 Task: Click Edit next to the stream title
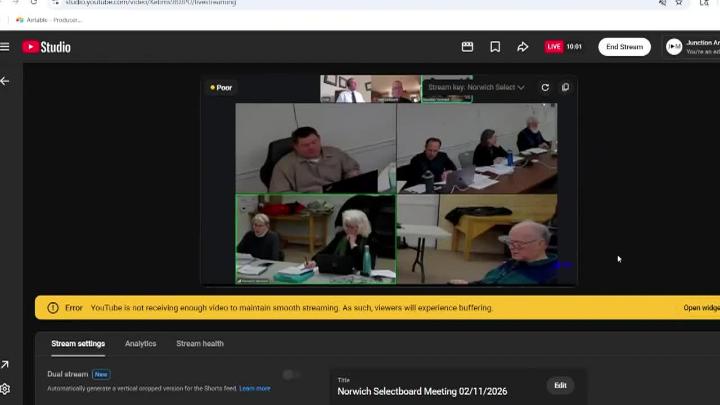pyautogui.click(x=560, y=385)
